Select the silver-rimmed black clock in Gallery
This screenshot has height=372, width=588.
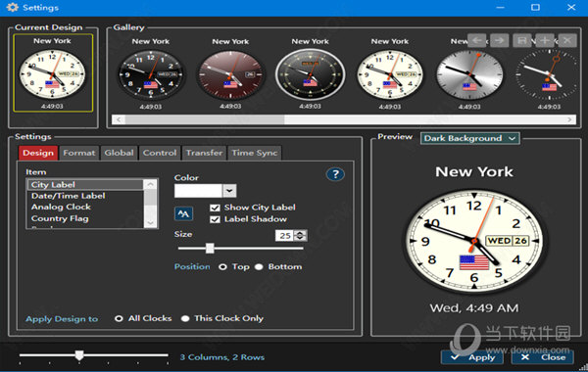click(x=310, y=75)
